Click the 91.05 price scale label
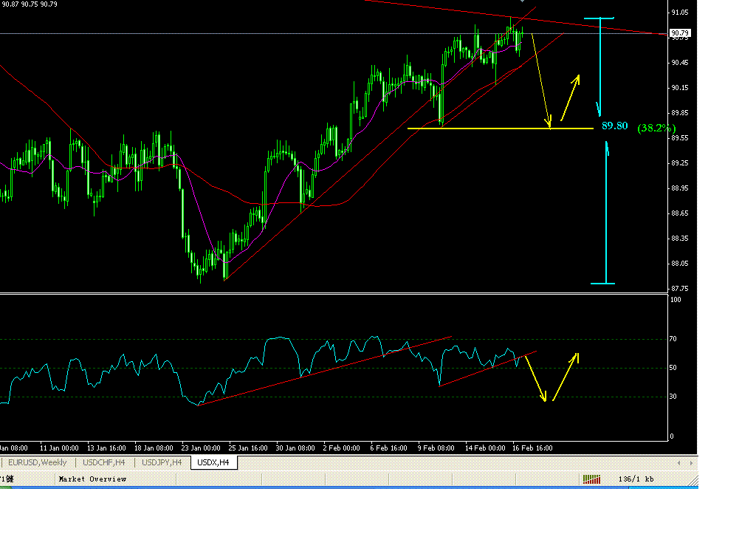The image size is (756, 548). click(x=680, y=13)
